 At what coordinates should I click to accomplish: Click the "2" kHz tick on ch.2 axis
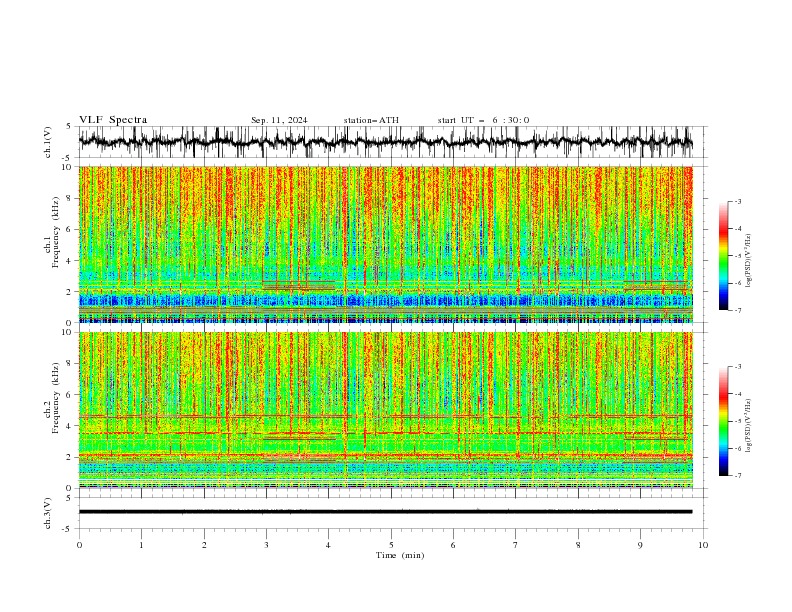(70, 457)
